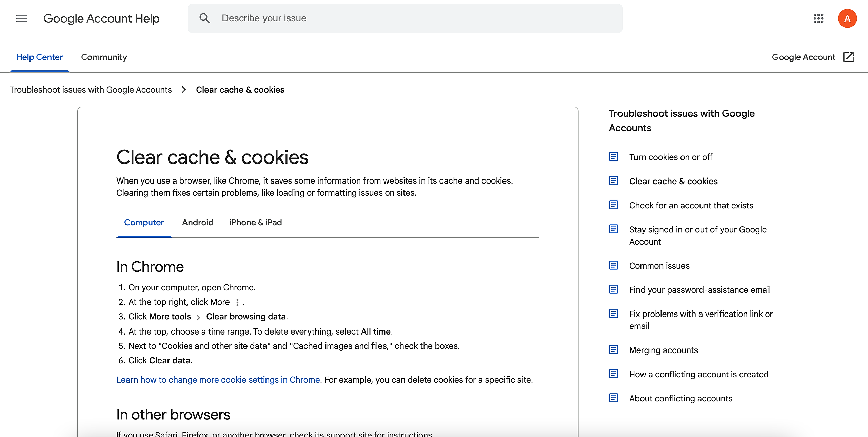Click the search magnifier icon
This screenshot has width=868, height=437.
tap(204, 18)
